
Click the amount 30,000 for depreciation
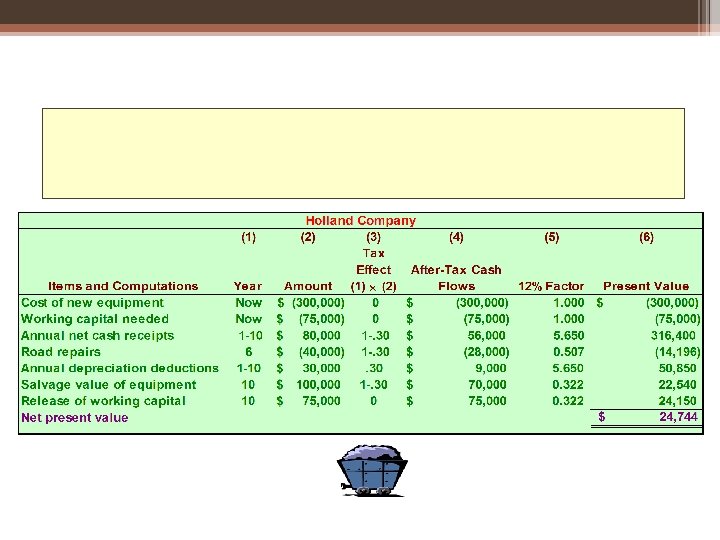click(321, 368)
